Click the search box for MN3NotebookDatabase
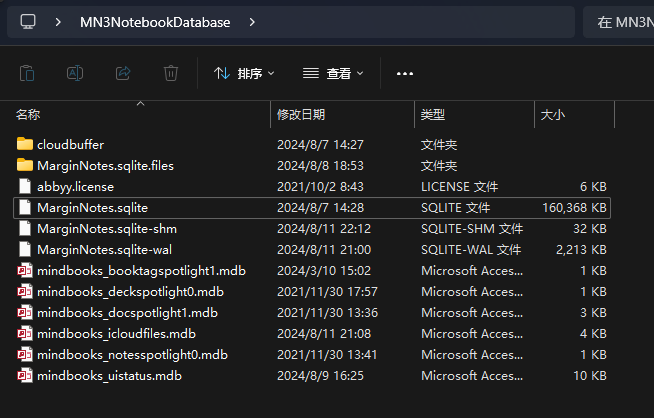 pos(620,21)
